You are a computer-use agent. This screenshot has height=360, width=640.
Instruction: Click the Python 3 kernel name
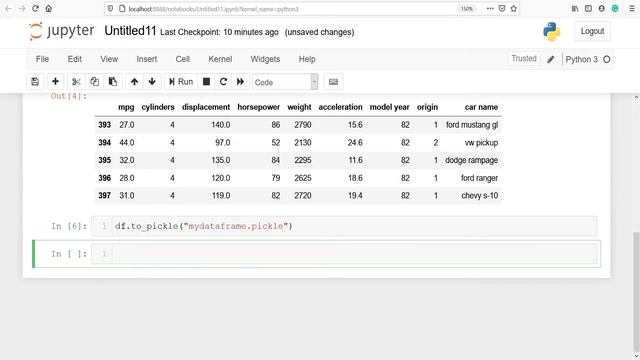581,60
